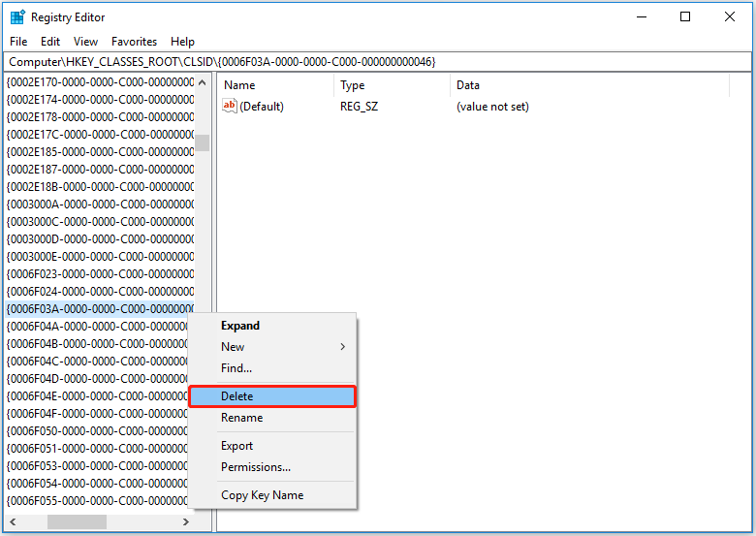The image size is (756, 536).
Task: Click the horizontal scrollbar left arrow
Action: pos(13,521)
